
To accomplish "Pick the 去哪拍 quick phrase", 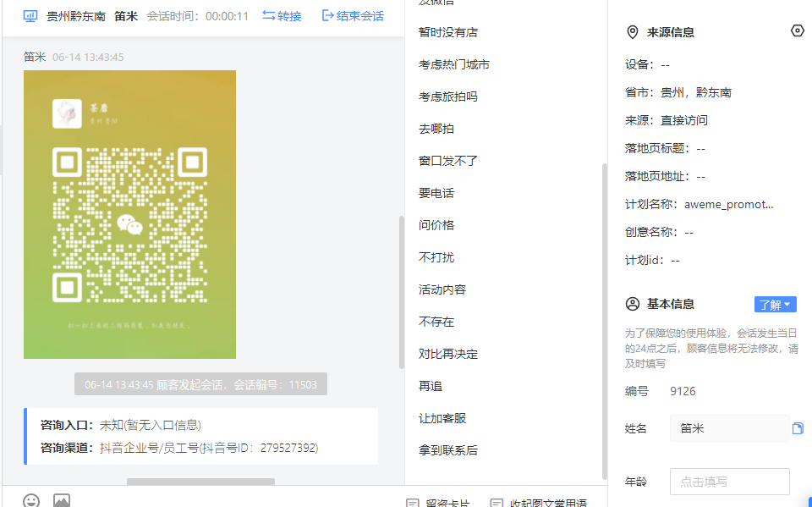I will tap(436, 129).
